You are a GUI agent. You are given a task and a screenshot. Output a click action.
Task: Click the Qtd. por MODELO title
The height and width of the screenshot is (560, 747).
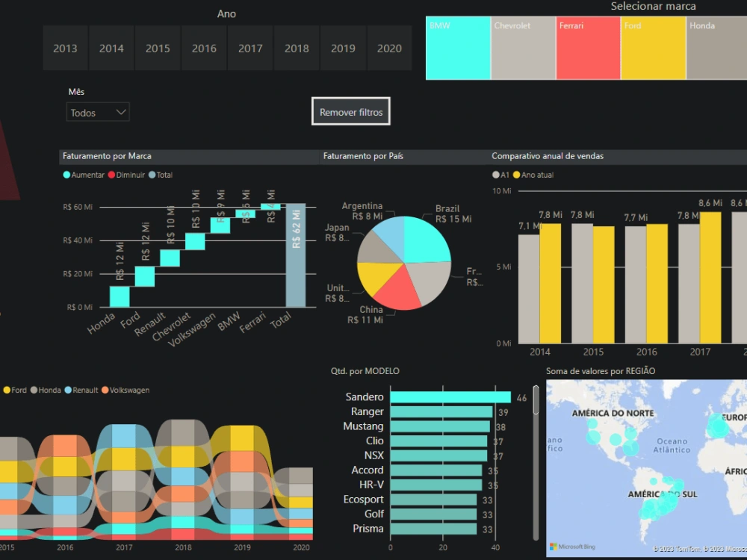point(365,371)
